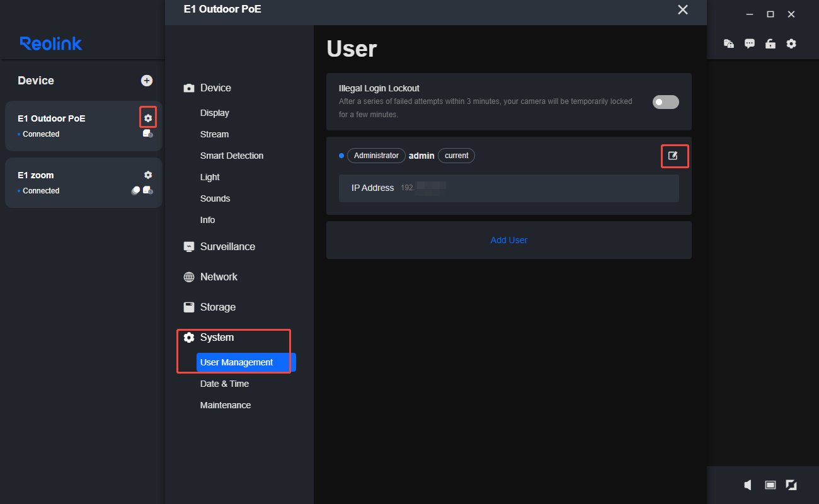The height and width of the screenshot is (504, 819).
Task: Open the gear settings icon in top-right toolbar
Action: (x=791, y=43)
